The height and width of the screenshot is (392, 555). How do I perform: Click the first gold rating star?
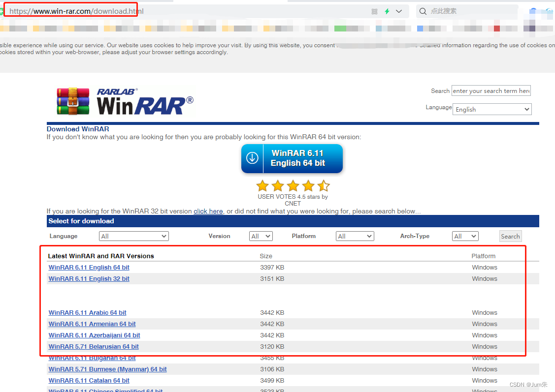coord(262,185)
